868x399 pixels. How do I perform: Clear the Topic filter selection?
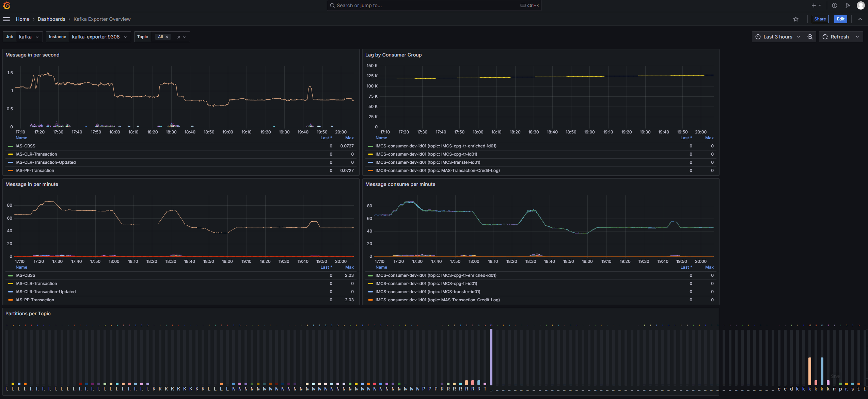click(x=178, y=37)
